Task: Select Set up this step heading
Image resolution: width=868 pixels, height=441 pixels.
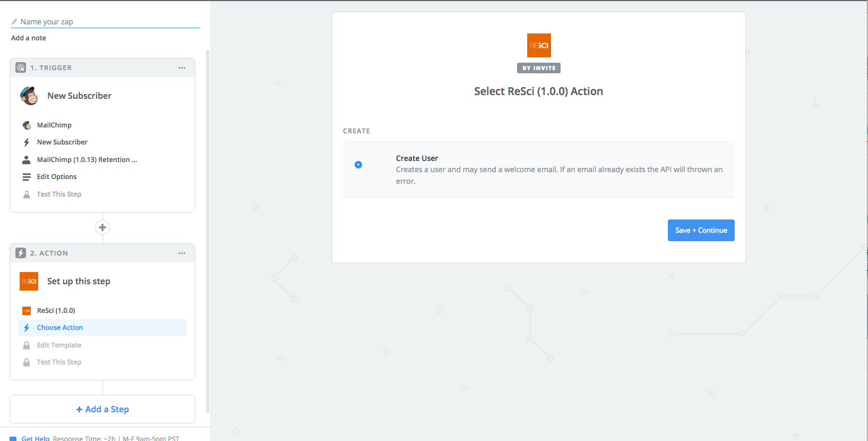Action: [79, 282]
